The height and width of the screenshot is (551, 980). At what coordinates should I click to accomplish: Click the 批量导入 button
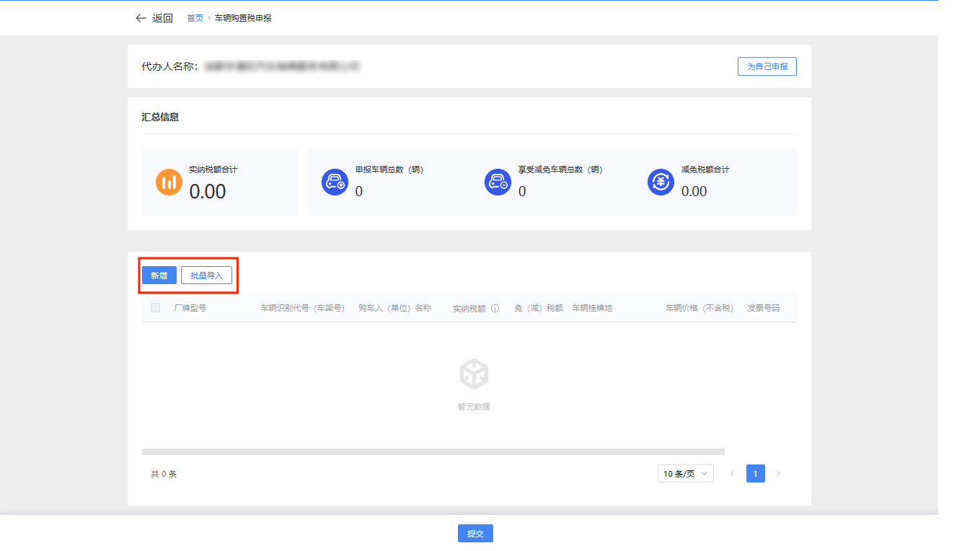coord(206,275)
